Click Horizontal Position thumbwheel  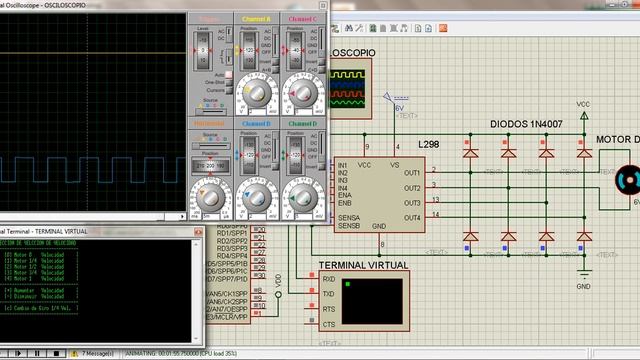211,166
